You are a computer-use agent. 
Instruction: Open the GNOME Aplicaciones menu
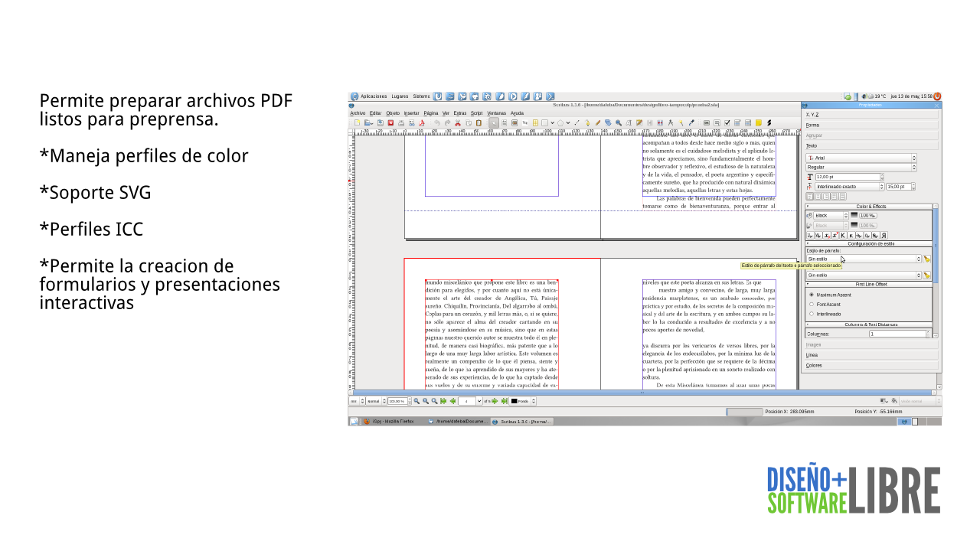point(374,96)
